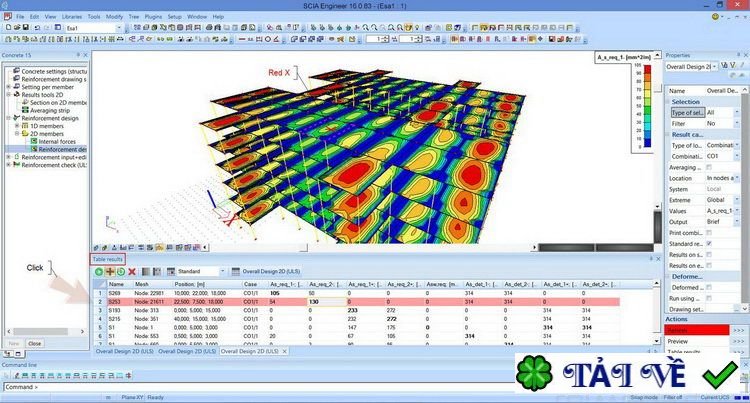Select Internal forces tree item

pos(57,142)
